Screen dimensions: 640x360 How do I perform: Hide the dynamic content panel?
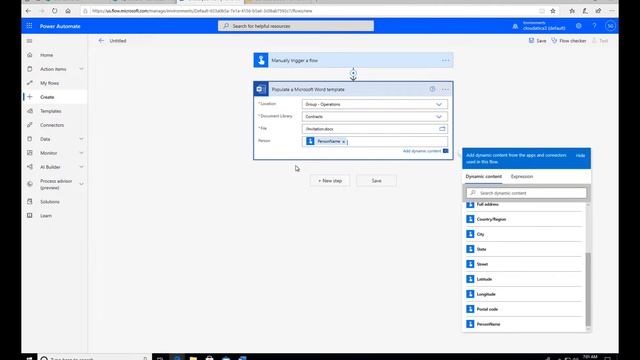580,156
